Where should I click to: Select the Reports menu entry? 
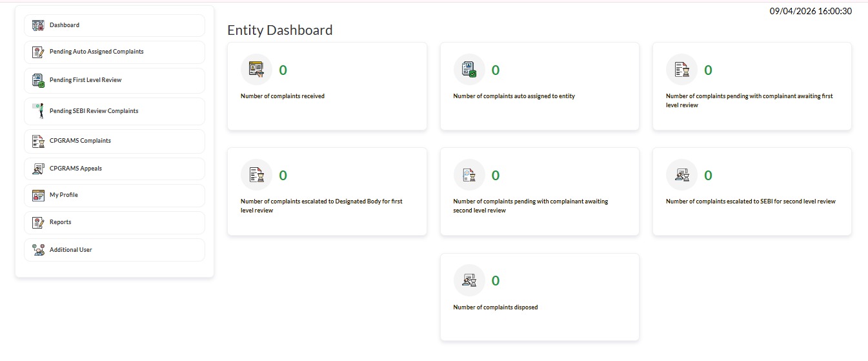click(61, 222)
